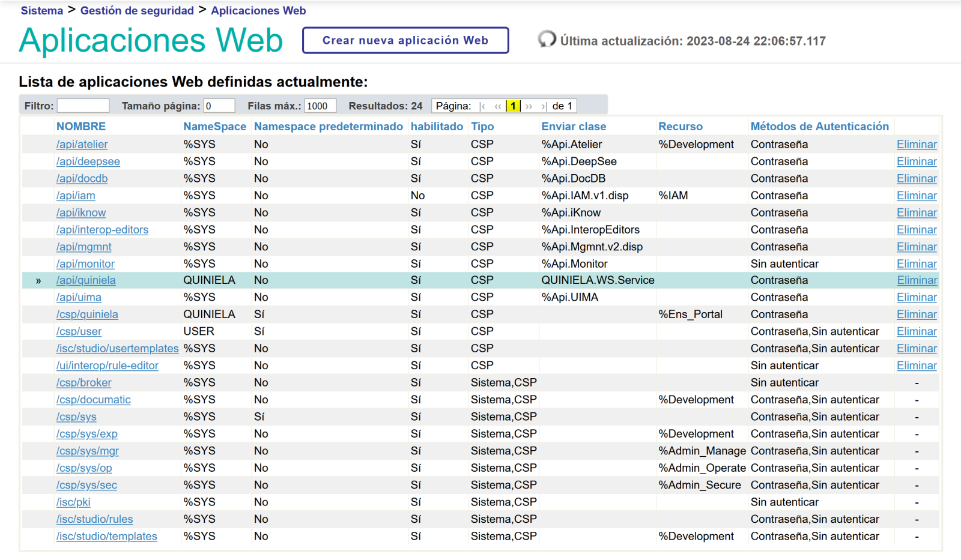Select the current page number 1

pos(513,106)
